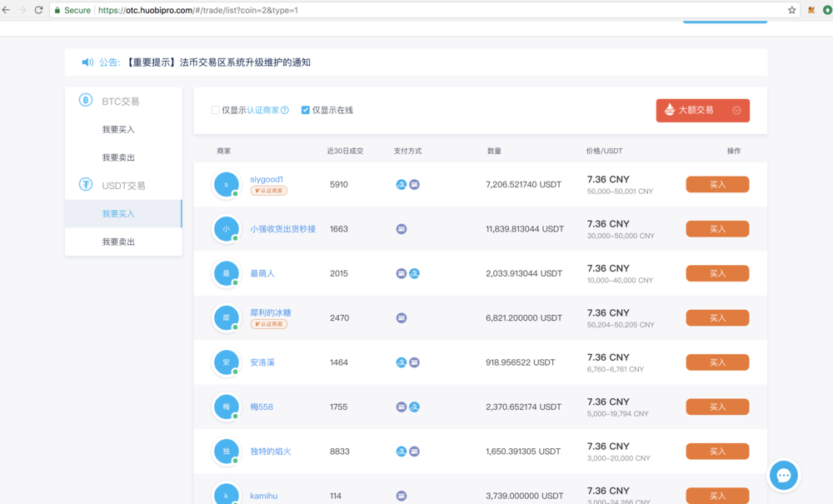Click the green online status dot on kamihu
The height and width of the screenshot is (504, 833).
tap(234, 503)
